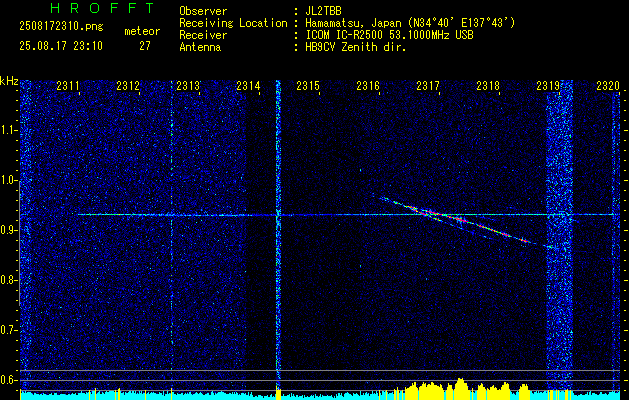Viewport: 629px width, 400px height.
Task: Click the meteor count 27
Action: pyautogui.click(x=145, y=46)
